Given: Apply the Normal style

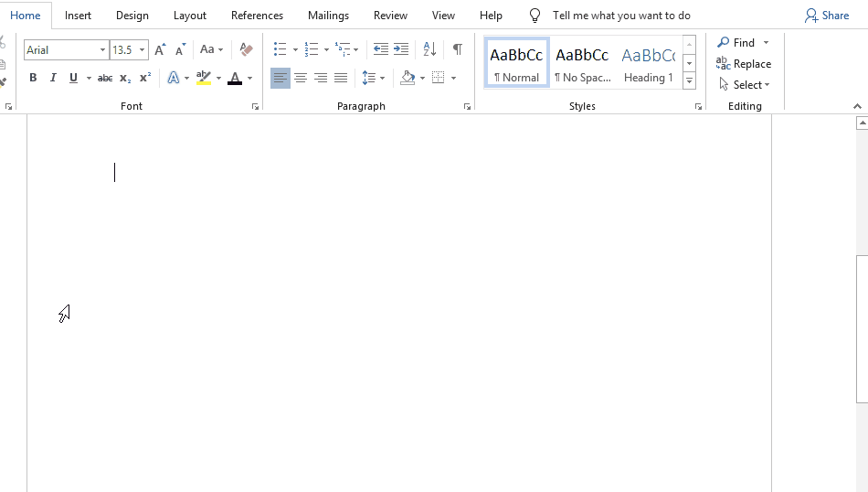Looking at the screenshot, I should (516, 62).
